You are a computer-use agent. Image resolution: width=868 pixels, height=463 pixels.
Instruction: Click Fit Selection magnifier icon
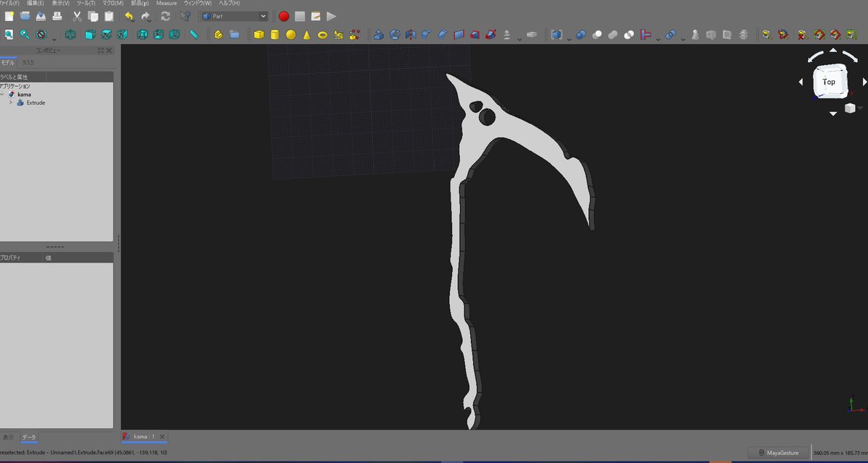25,34
